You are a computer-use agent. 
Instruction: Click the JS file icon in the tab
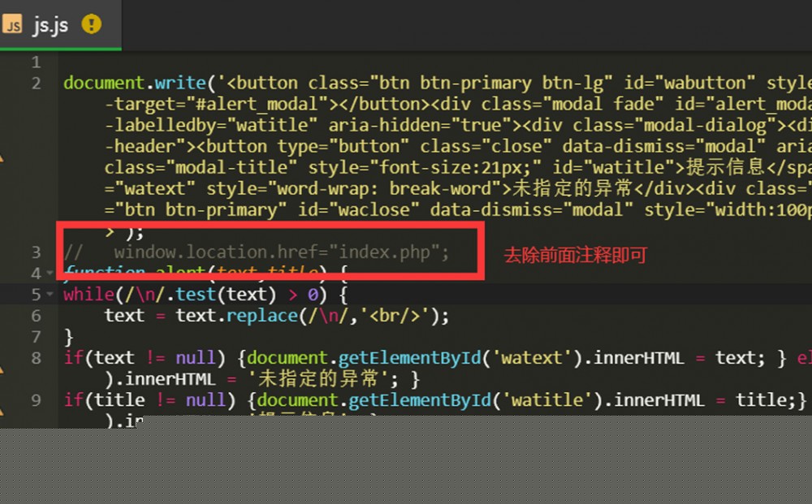(x=12, y=24)
